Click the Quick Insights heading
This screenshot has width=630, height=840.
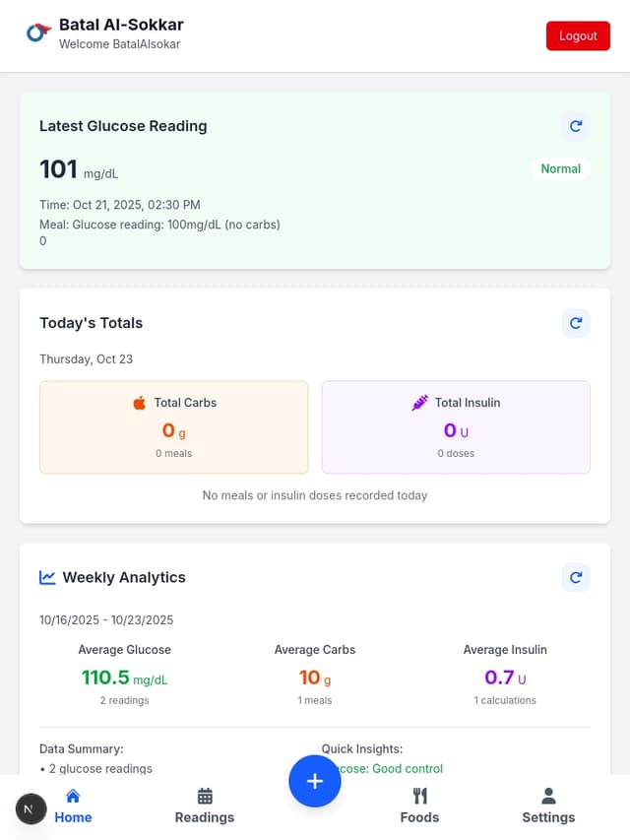[362, 749]
